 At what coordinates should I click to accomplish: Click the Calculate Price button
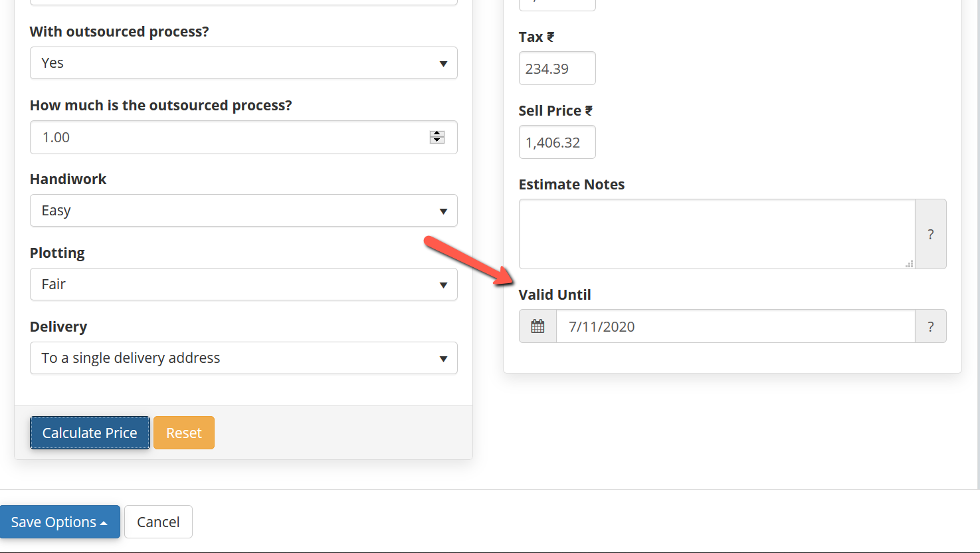90,433
